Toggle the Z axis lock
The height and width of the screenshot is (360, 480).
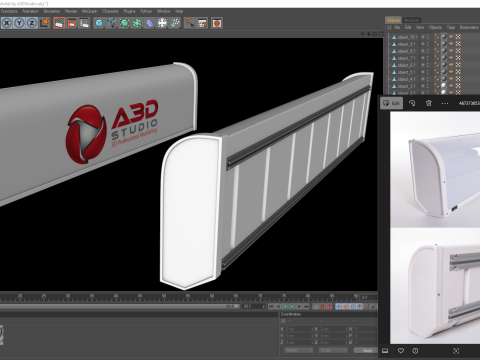point(32,23)
